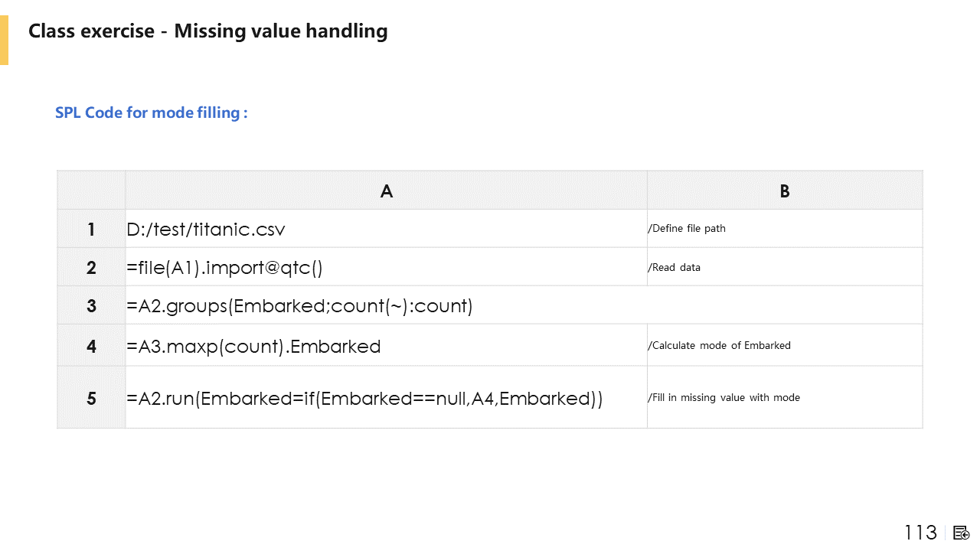Click the slide notes icon beside page number
Viewport: 980px width, 551px height.
[x=962, y=533]
